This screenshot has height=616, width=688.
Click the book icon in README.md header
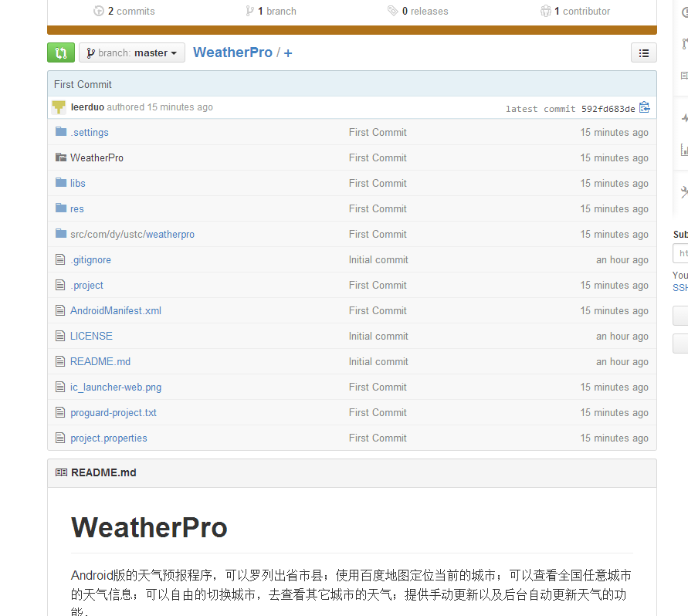click(x=61, y=472)
